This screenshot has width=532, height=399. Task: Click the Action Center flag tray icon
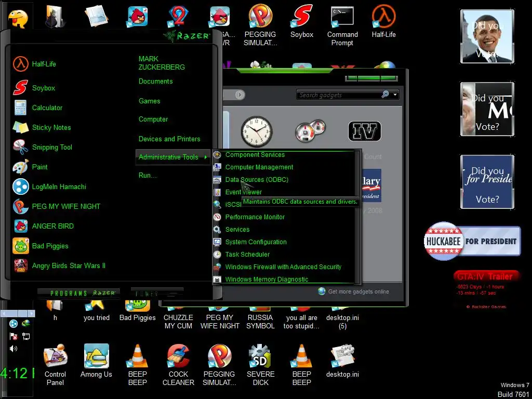[14, 336]
